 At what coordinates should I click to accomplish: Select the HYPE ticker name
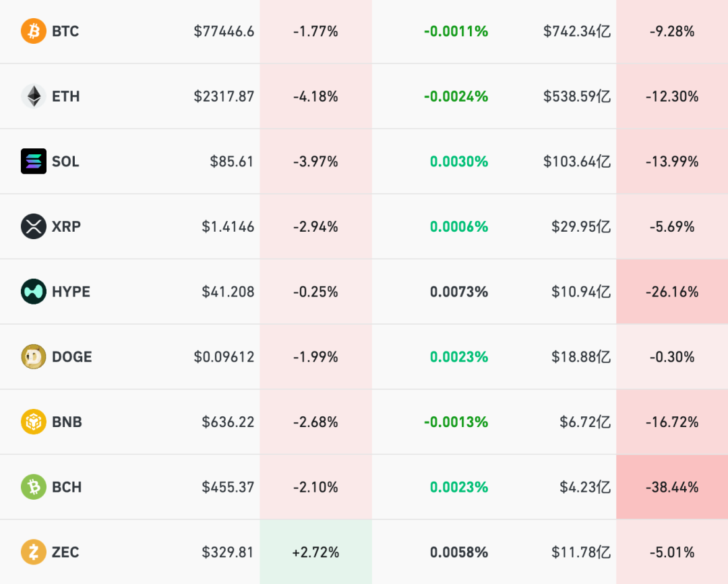point(71,292)
